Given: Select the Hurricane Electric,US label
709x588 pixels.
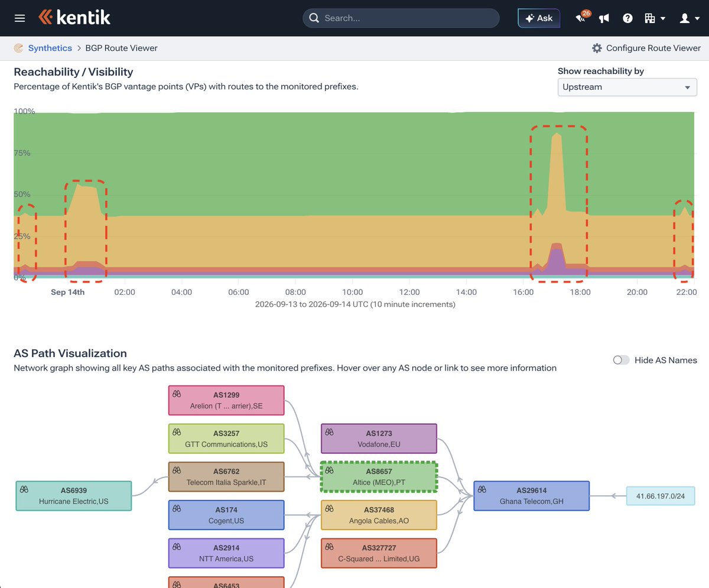Looking at the screenshot, I should point(74,501).
